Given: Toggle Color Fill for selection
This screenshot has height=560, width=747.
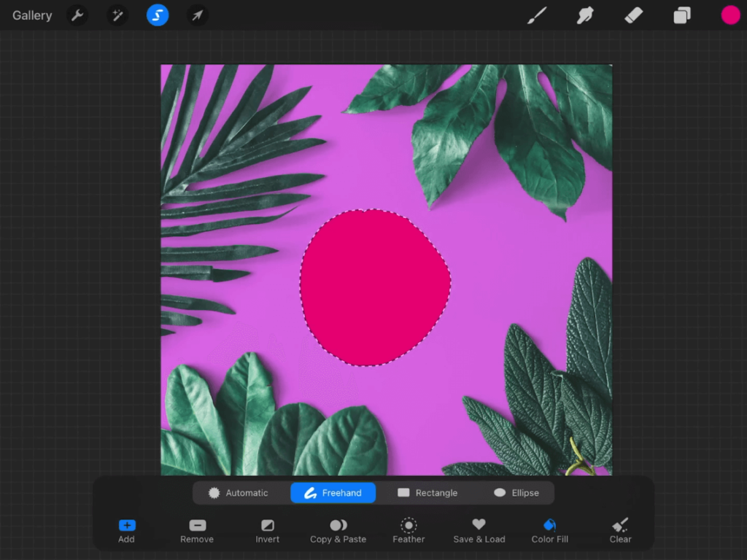Looking at the screenshot, I should [549, 531].
